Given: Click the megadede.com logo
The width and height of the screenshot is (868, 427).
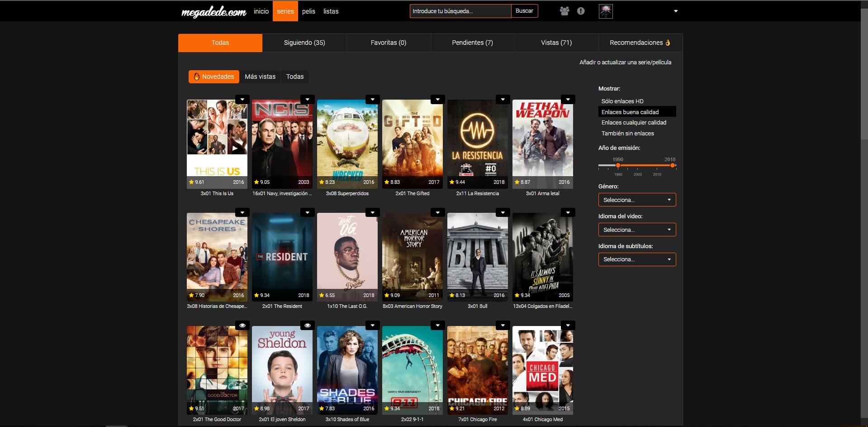Looking at the screenshot, I should (213, 12).
